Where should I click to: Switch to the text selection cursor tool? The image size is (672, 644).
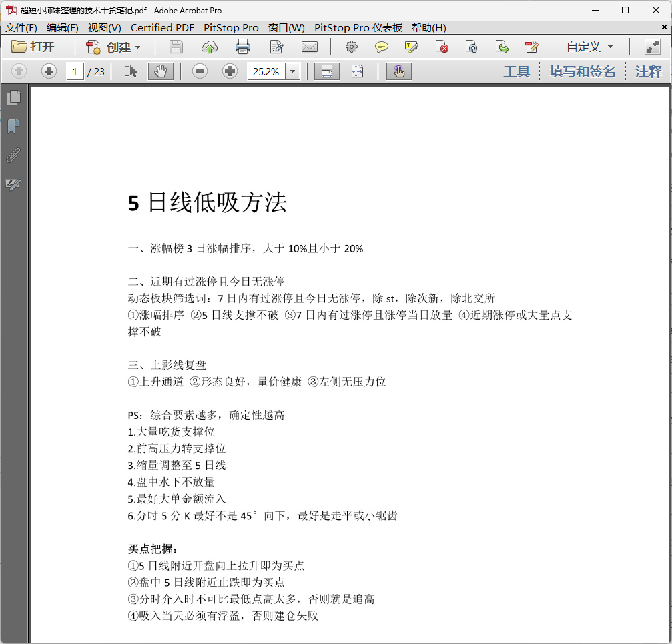(131, 71)
